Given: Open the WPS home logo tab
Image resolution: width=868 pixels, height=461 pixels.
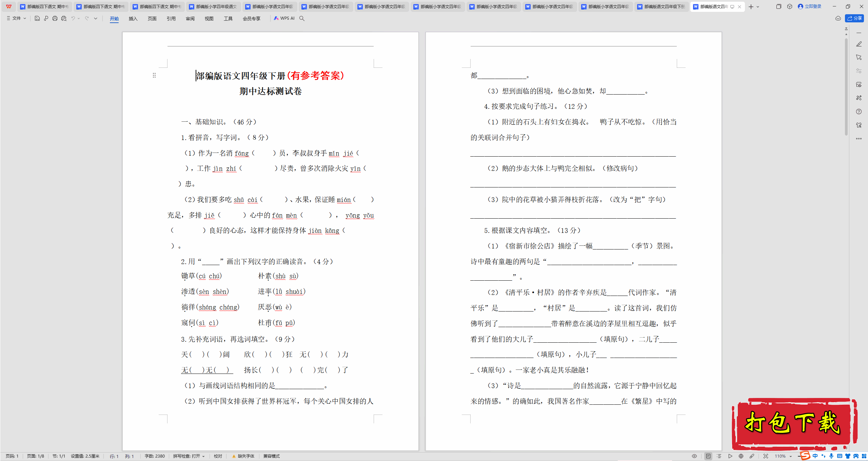Looking at the screenshot, I should pyautogui.click(x=9, y=6).
